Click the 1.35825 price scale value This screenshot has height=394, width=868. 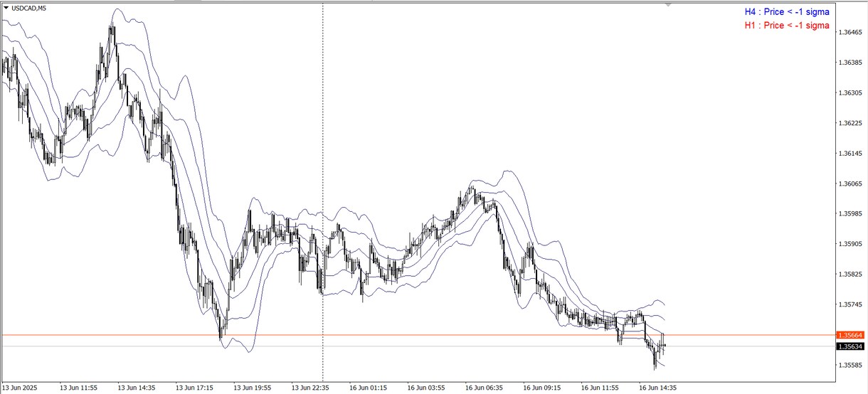(x=851, y=274)
